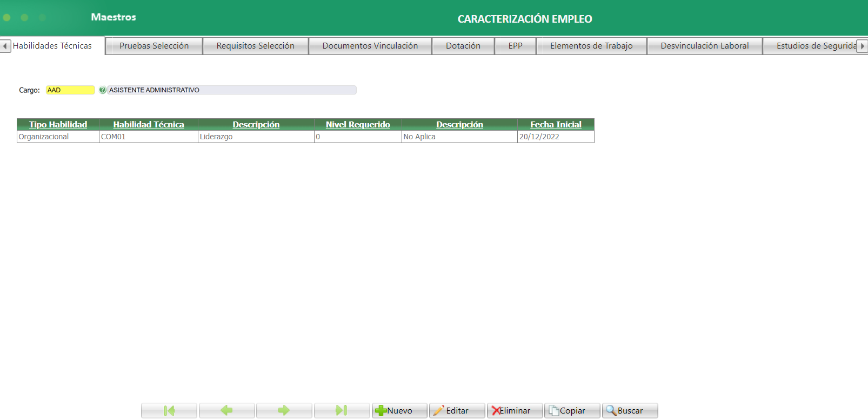Sort by Descripción header next to Habilidad Técnica
This screenshot has width=868, height=420.
coord(256,125)
